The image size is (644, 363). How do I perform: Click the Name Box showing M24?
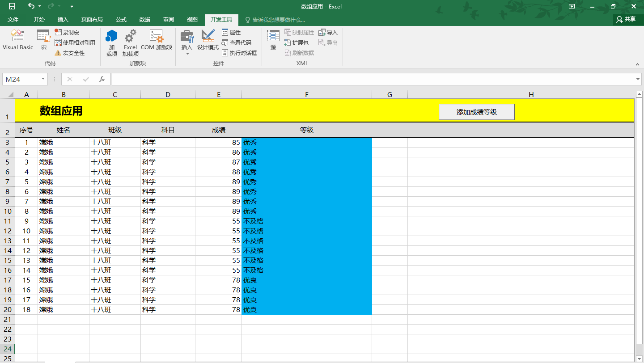[x=21, y=79]
